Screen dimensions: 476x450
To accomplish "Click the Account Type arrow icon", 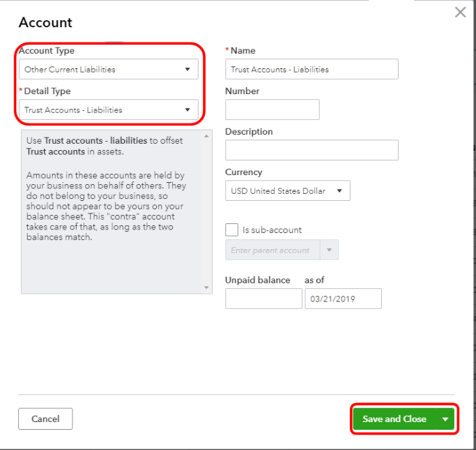I will 187,69.
